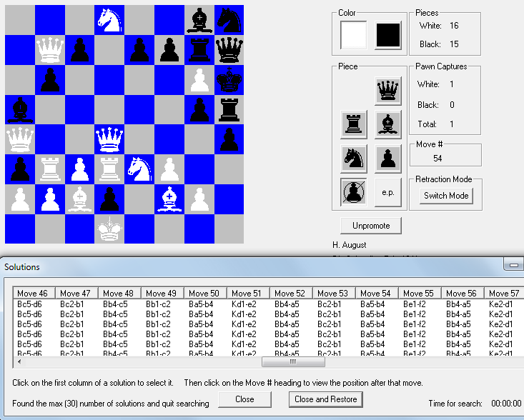Click the Move 54 column heading
This screenshot has height=420, width=524.
(376, 294)
